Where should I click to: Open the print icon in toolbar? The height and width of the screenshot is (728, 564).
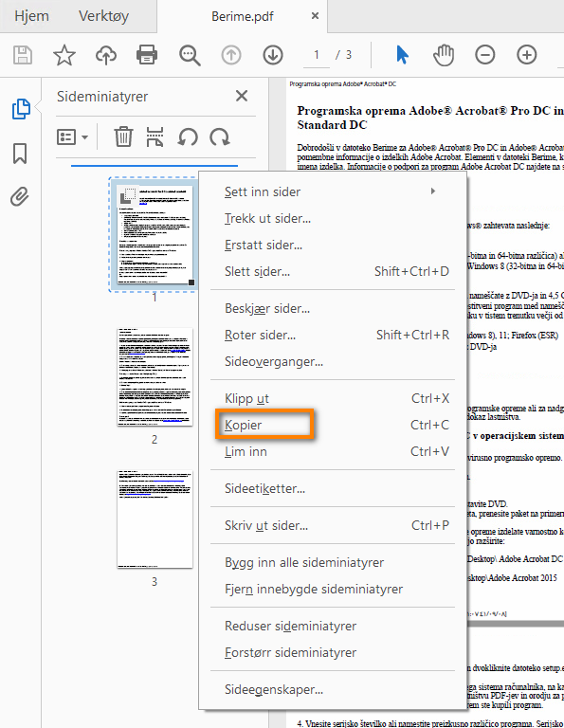[x=147, y=55]
